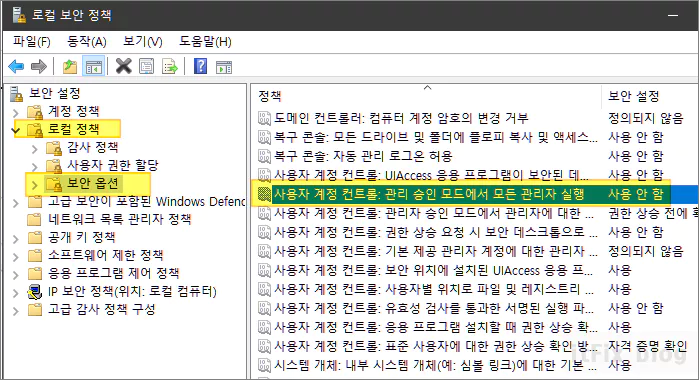Select policy 시스템 개체: 내부 시스템 개체(예: 심볼 링크)
The height and width of the screenshot is (380, 699).
[436, 365]
